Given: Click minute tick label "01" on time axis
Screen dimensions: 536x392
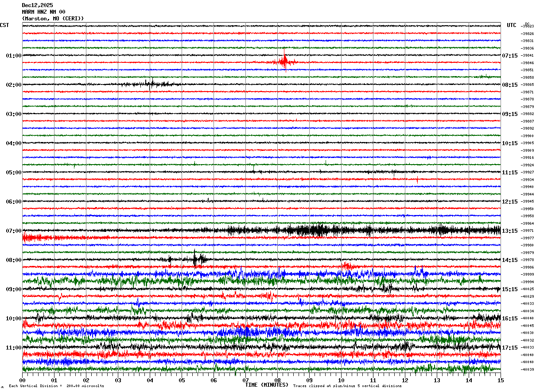Looking at the screenshot, I should point(54,380).
